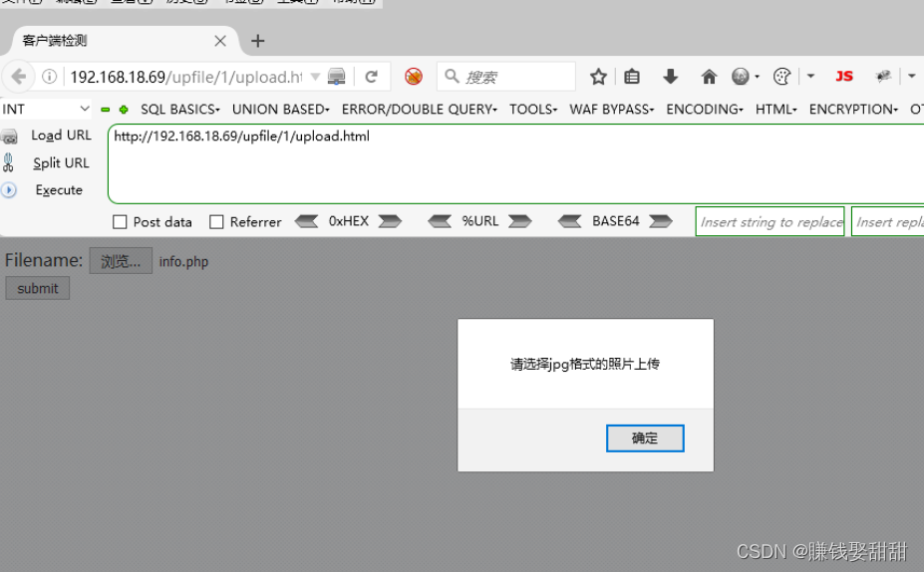The image size is (924, 572).
Task: Go to home page via house icon
Action: tap(709, 77)
